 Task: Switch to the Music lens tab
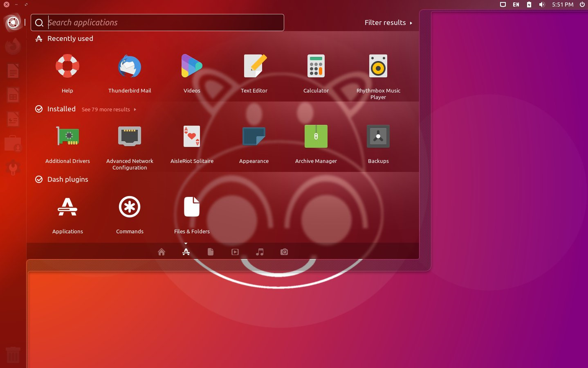(260, 252)
